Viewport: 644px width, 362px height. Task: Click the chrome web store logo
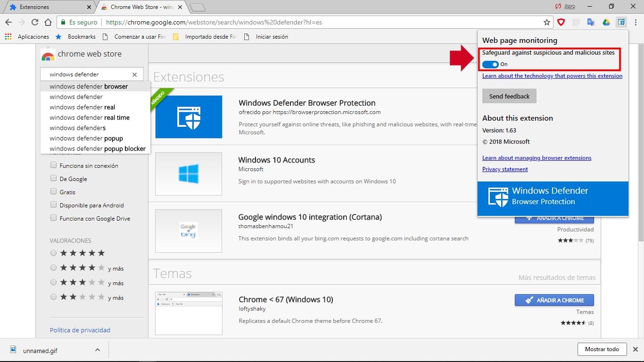48,54
